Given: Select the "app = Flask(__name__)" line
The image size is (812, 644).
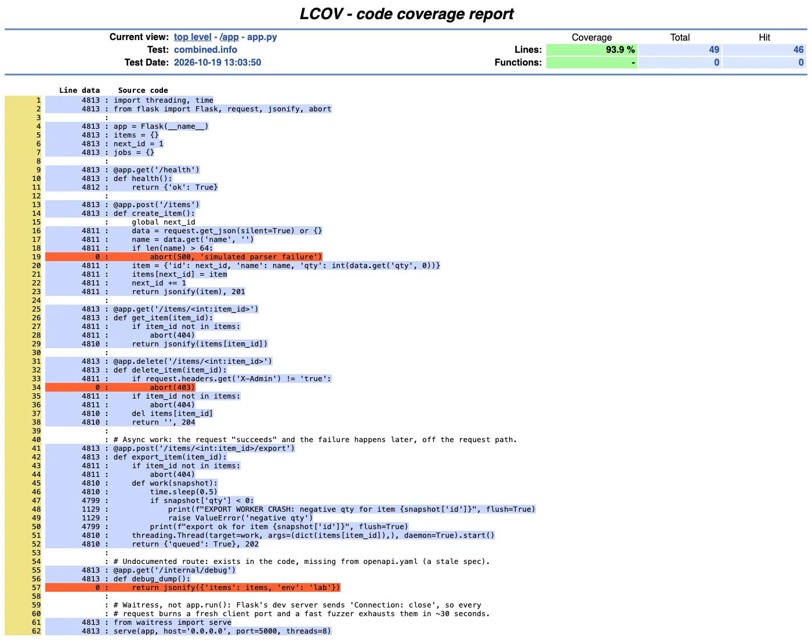Looking at the screenshot, I should pos(161,126).
